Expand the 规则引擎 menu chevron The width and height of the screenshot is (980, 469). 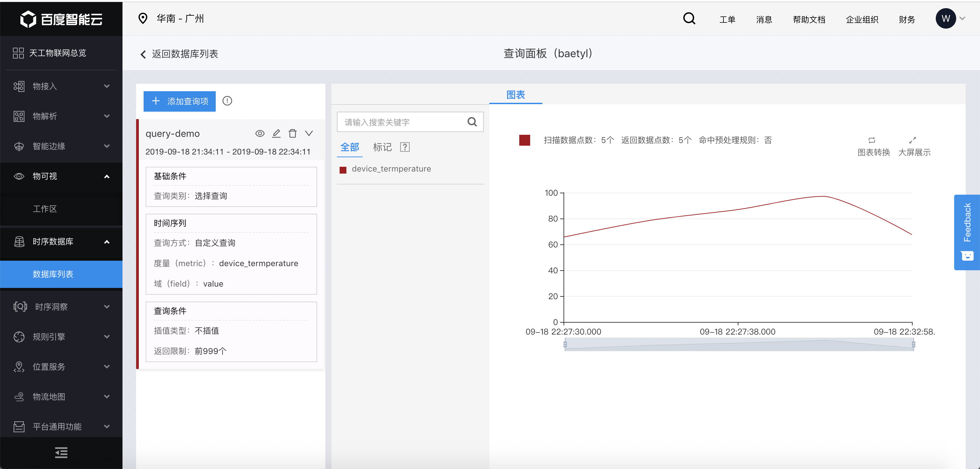(107, 337)
